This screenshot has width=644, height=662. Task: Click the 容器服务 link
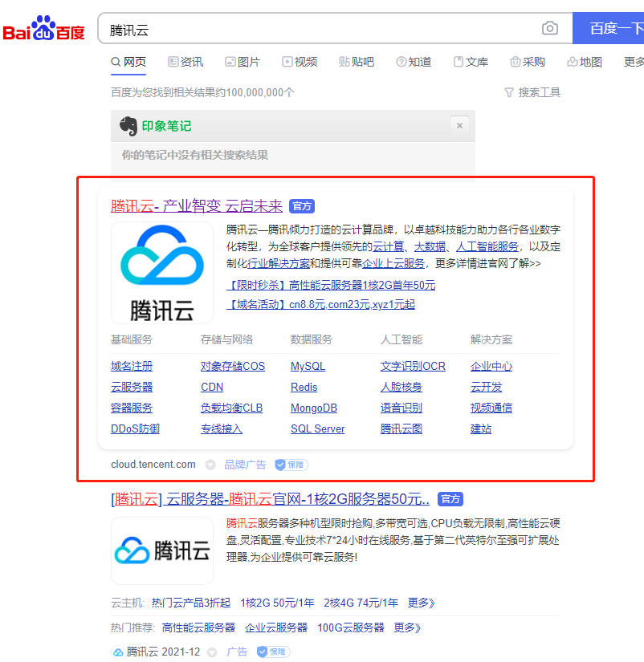132,408
